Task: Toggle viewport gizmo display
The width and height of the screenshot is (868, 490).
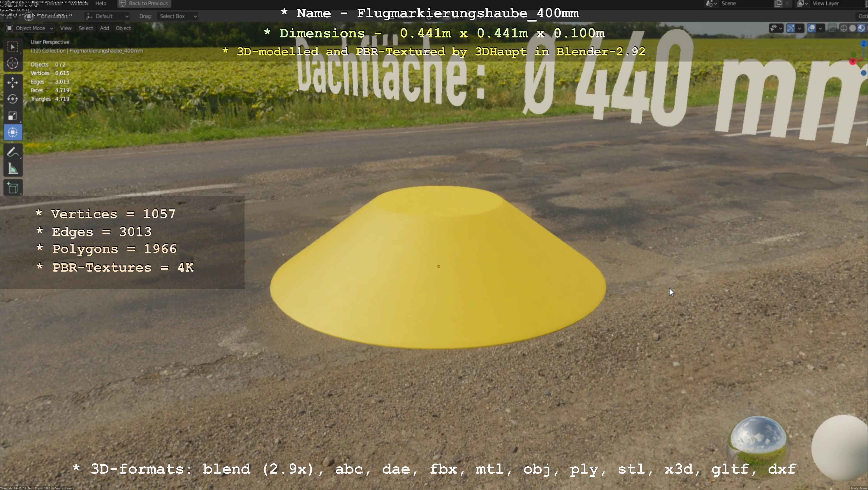Action: pyautogui.click(x=791, y=28)
